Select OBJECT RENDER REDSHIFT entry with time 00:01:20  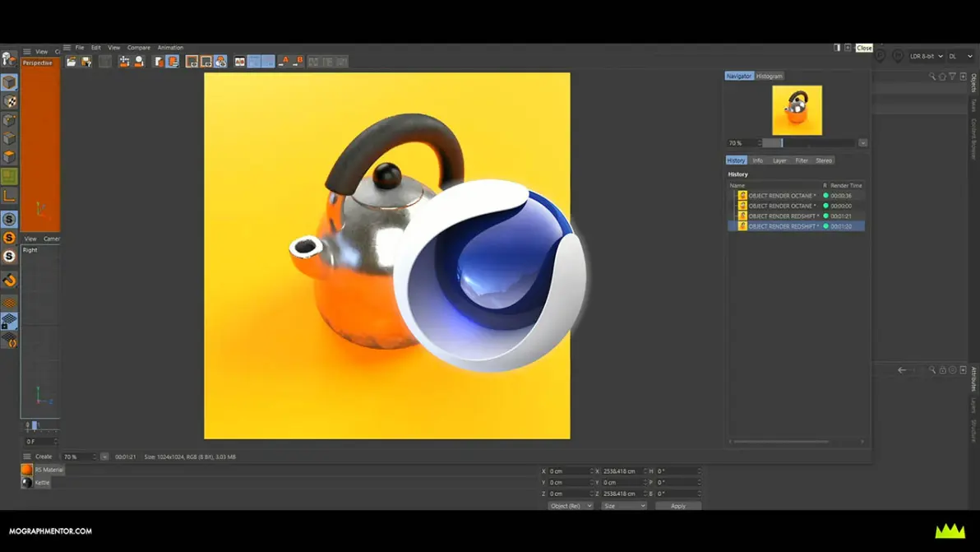796,226
